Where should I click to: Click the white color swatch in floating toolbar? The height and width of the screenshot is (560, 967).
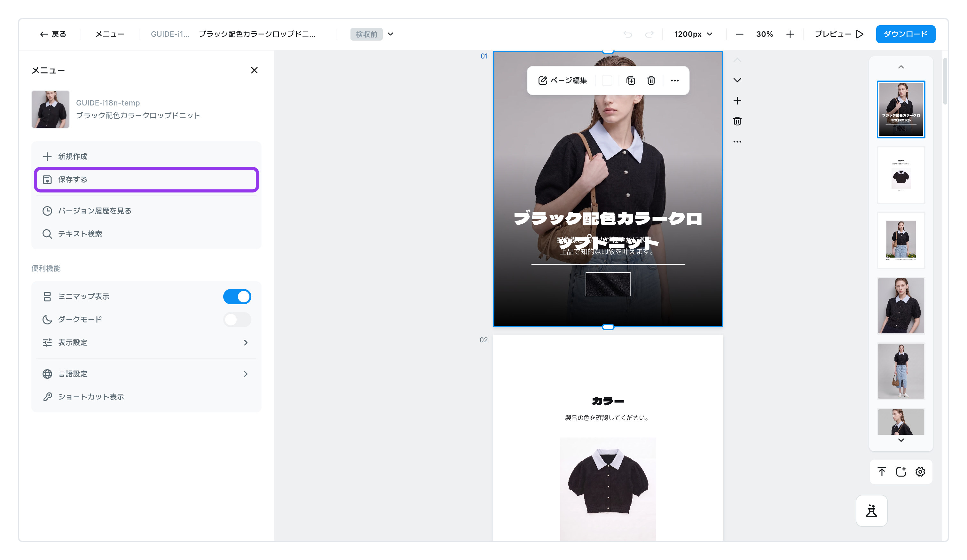[x=607, y=81]
